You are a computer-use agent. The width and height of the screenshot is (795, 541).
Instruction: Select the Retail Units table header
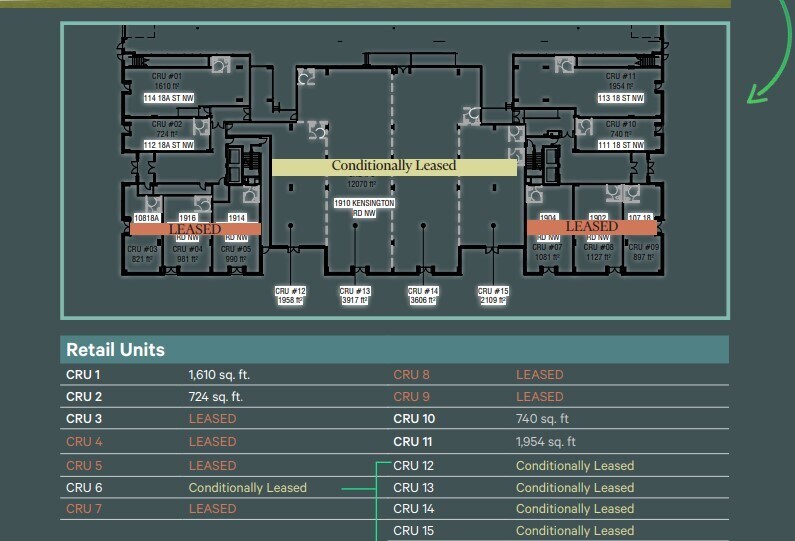115,350
